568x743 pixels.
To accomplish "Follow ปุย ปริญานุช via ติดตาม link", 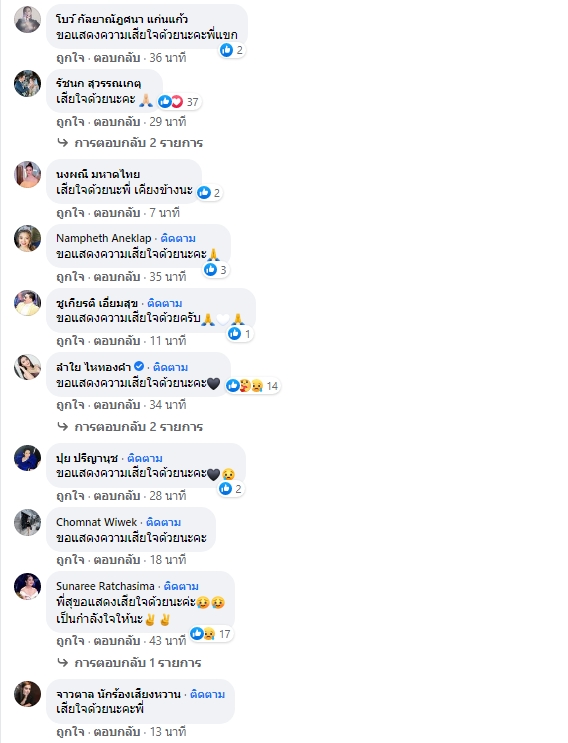I will [145, 458].
